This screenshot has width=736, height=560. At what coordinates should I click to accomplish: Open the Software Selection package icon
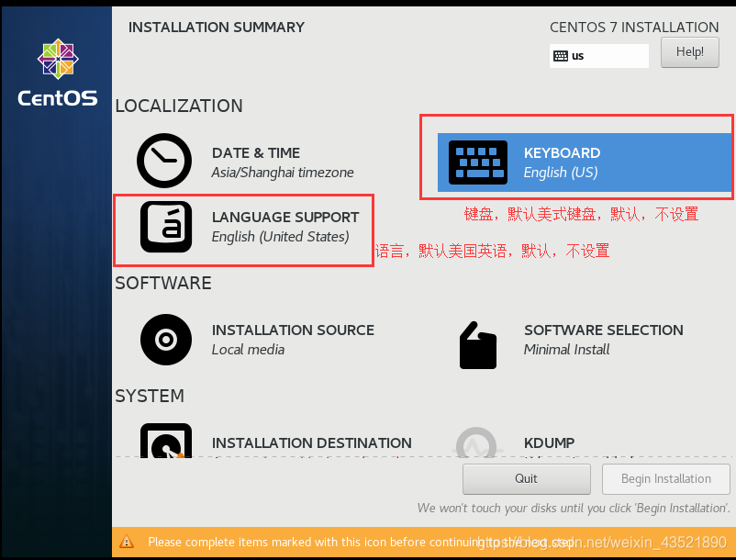coord(478,345)
